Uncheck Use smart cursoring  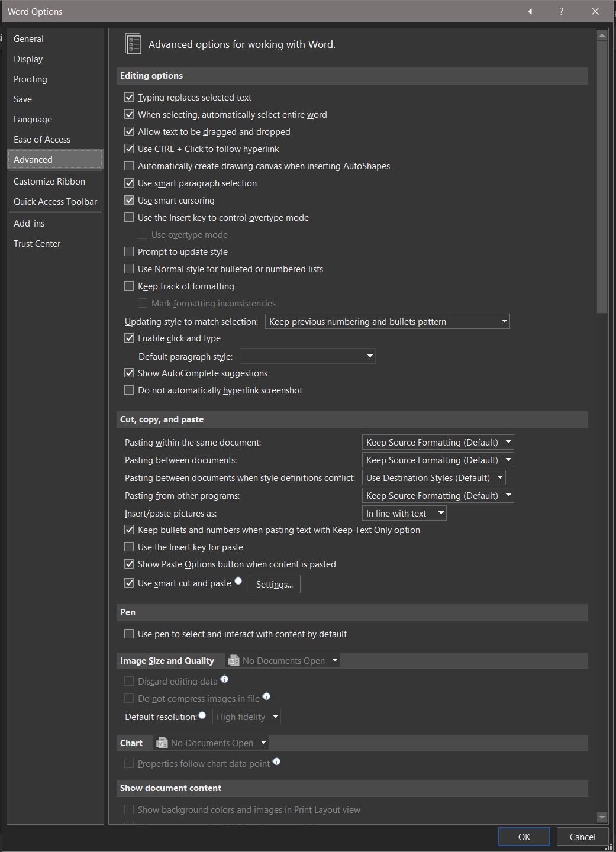point(129,200)
